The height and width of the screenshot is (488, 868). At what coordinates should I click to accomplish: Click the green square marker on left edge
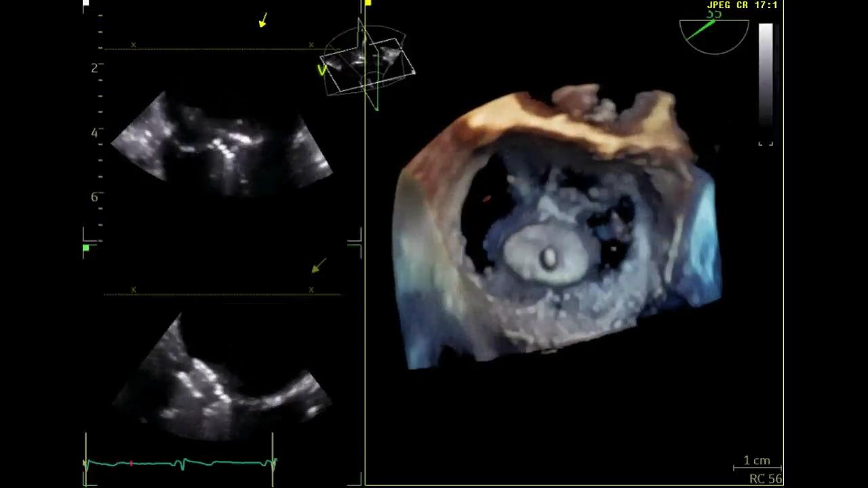click(x=86, y=249)
